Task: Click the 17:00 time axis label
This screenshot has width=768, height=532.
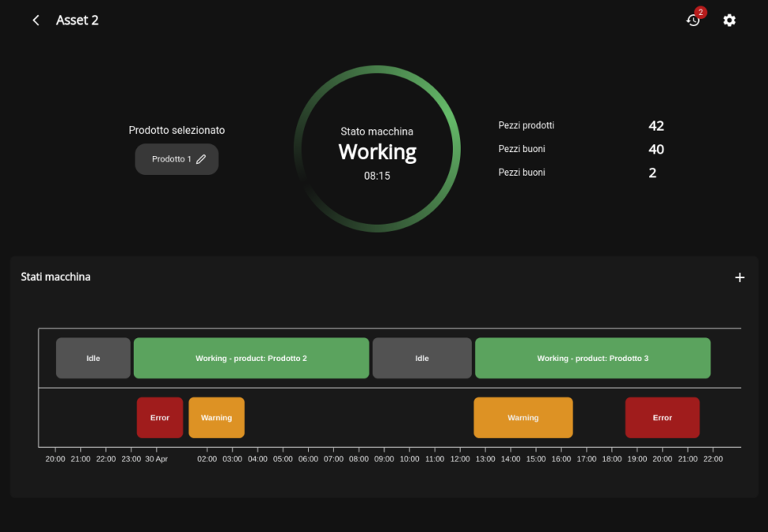Action: [587, 459]
